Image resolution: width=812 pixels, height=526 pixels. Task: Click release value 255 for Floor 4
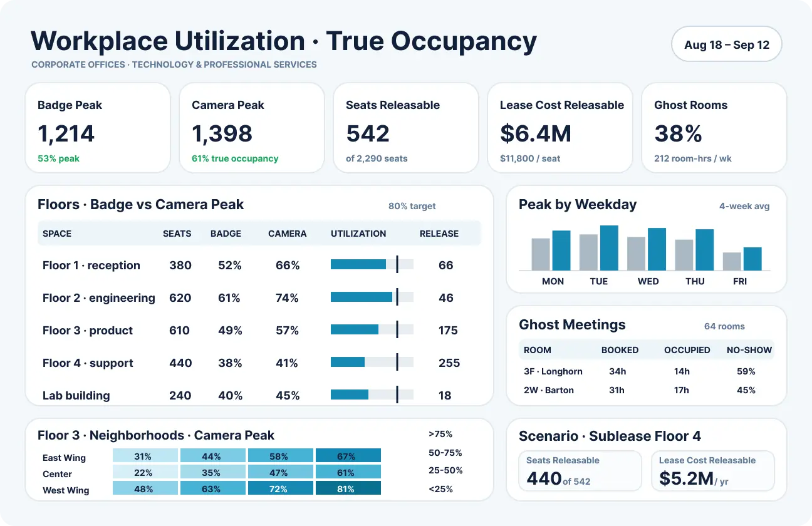click(449, 363)
